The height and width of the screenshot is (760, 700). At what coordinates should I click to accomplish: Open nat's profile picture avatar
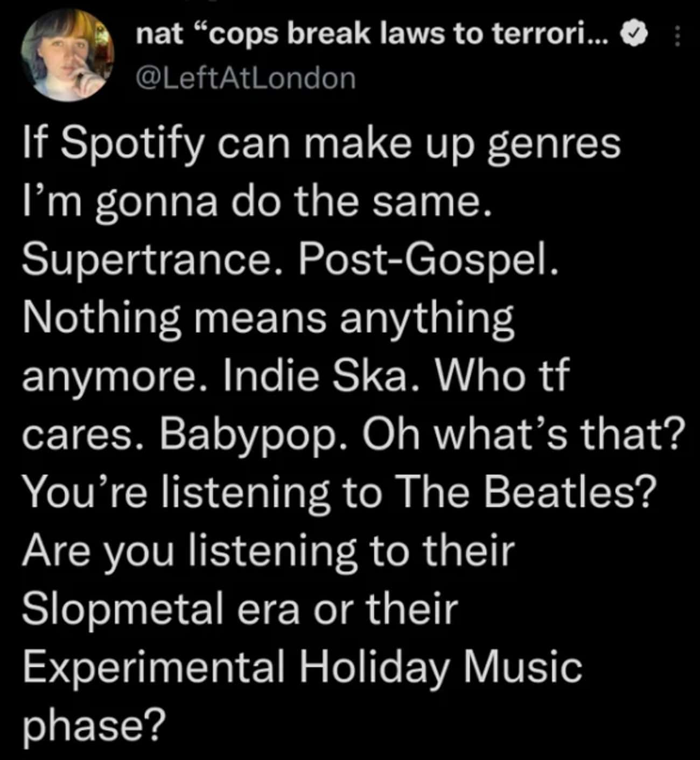tap(68, 56)
